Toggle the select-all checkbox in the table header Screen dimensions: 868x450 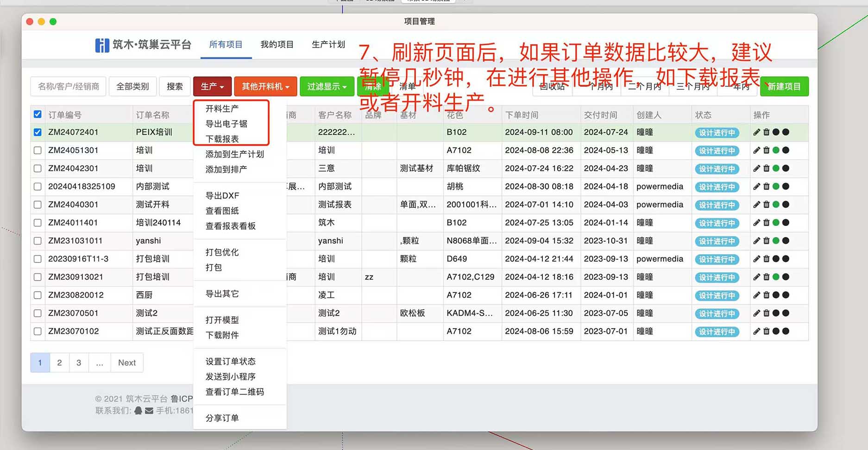pos(37,114)
